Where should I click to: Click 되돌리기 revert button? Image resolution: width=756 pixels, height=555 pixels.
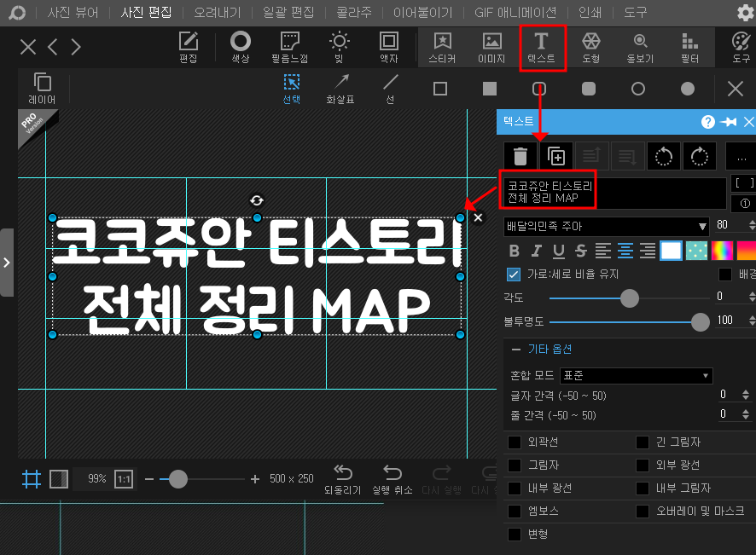tap(343, 480)
